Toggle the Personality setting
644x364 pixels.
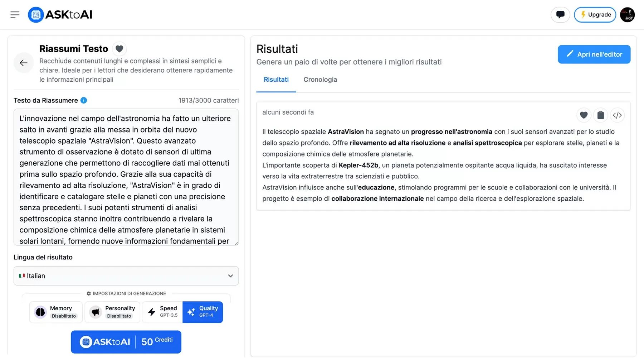click(x=112, y=312)
